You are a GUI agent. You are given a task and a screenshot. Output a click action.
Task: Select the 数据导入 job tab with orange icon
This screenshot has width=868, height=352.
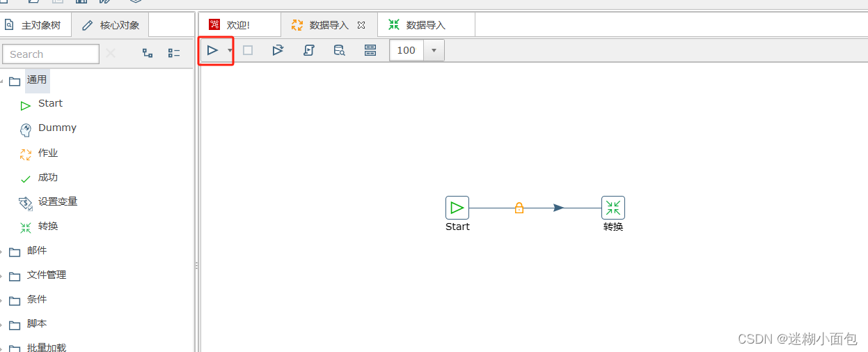coord(329,25)
